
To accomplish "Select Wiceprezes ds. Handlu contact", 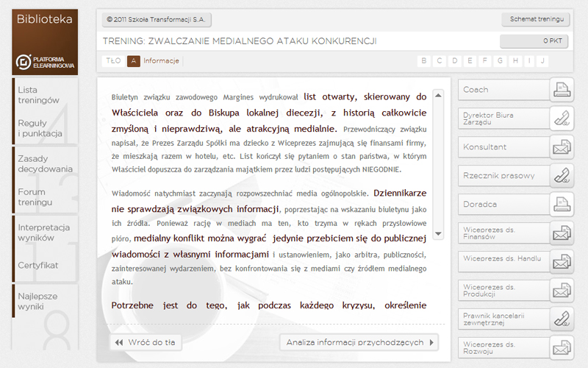I will click(504, 261).
